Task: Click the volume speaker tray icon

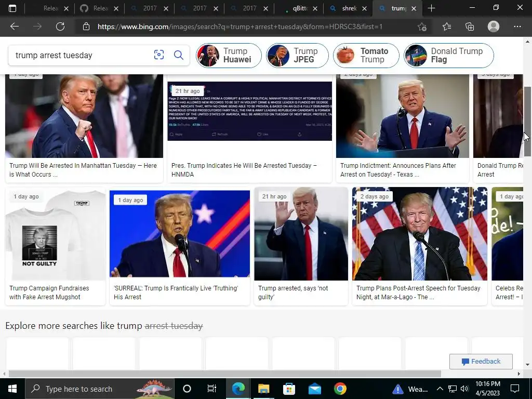Action: (464, 389)
